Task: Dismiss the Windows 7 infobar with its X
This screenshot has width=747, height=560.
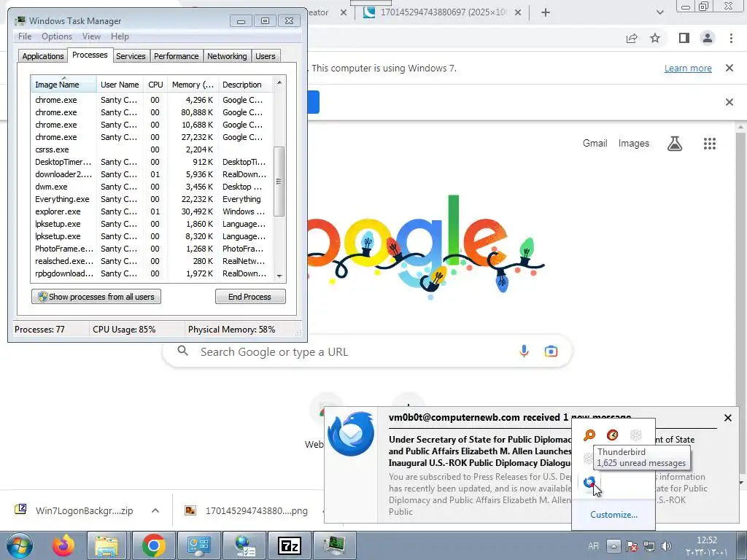Action: tap(729, 68)
